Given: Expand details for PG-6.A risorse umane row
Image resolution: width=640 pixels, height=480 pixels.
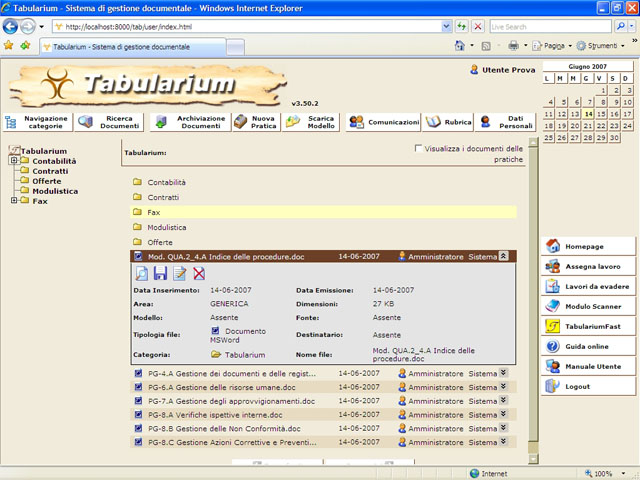Looking at the screenshot, I should [x=504, y=387].
